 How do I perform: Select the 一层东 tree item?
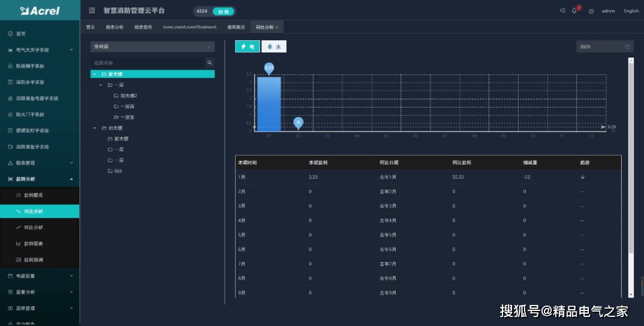[127, 117]
